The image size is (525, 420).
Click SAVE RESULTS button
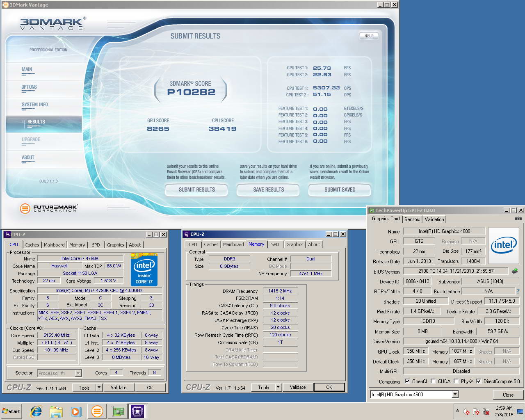269,189
